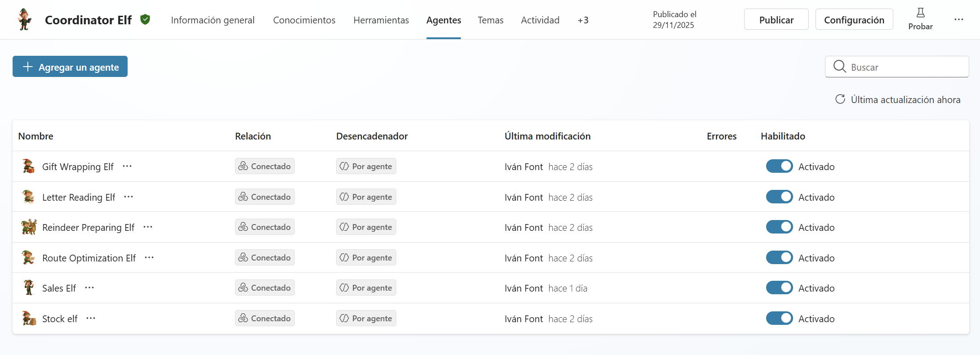Click the Publicar button
Viewport: 980px width, 355px height.
(x=776, y=20)
